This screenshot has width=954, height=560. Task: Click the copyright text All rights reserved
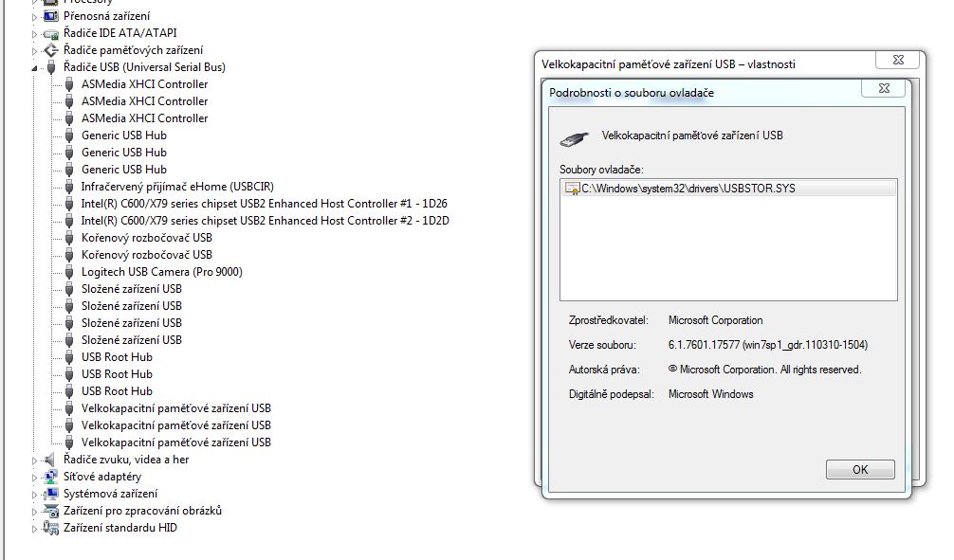764,370
